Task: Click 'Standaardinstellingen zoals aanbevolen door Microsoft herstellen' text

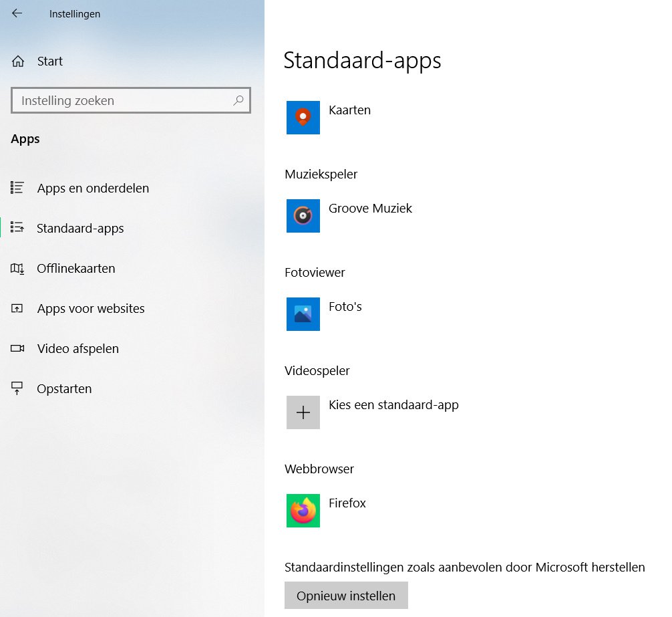Action: coord(464,568)
